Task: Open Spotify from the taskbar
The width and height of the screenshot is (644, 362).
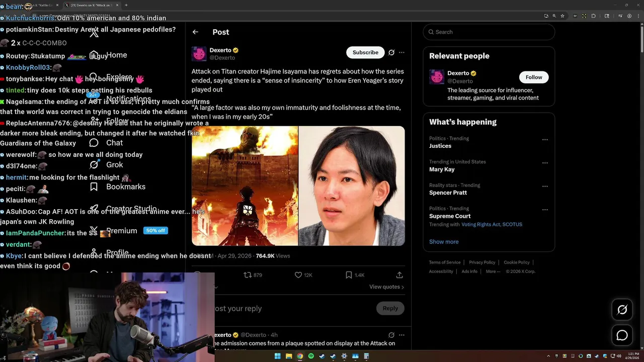Action: pyautogui.click(x=311, y=356)
